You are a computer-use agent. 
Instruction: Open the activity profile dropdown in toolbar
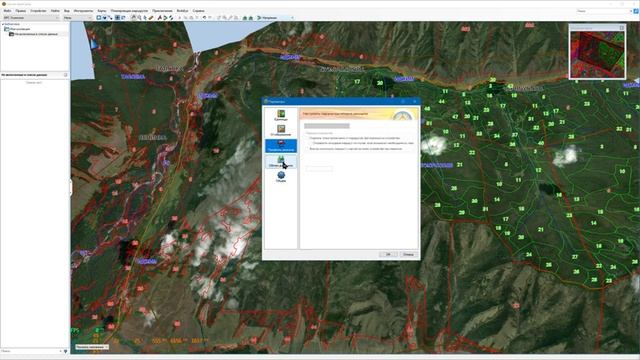pyautogui.click(x=276, y=18)
